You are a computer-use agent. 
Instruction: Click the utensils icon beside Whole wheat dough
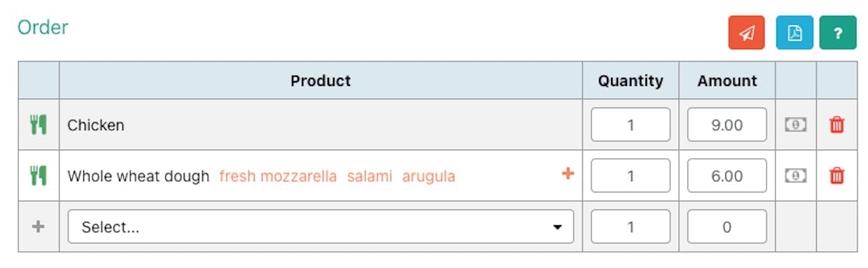38,176
